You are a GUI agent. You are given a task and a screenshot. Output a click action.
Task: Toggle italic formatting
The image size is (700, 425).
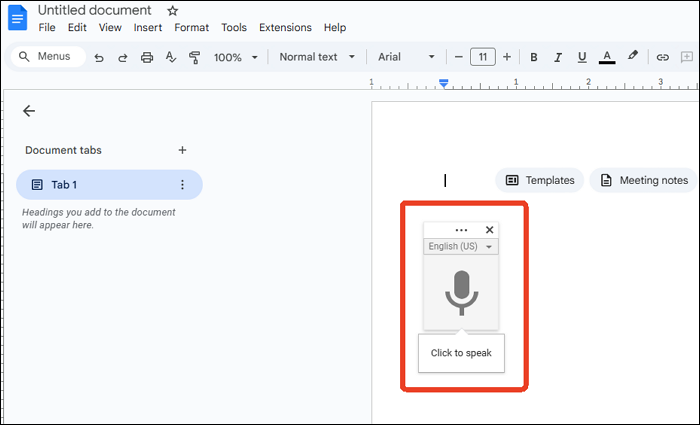pyautogui.click(x=558, y=57)
